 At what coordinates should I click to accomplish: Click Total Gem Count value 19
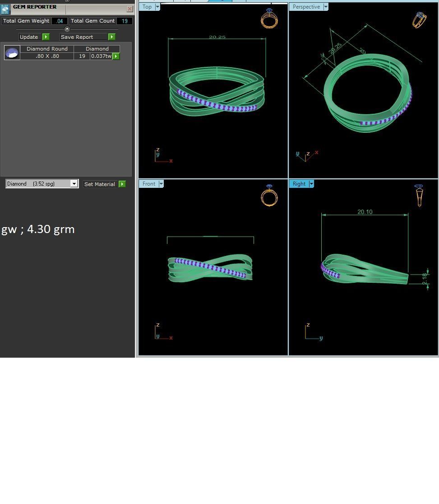point(125,21)
